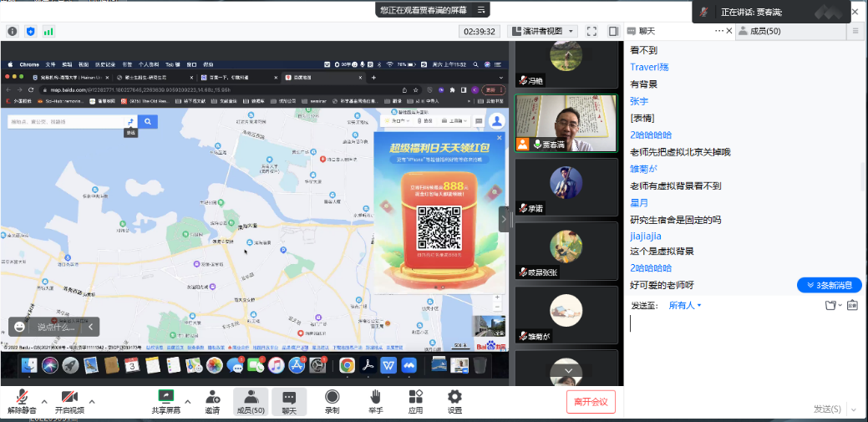Expand the 所有人 recipient dropdown in chat
Viewport: 868px width, 422px height.
685,305
